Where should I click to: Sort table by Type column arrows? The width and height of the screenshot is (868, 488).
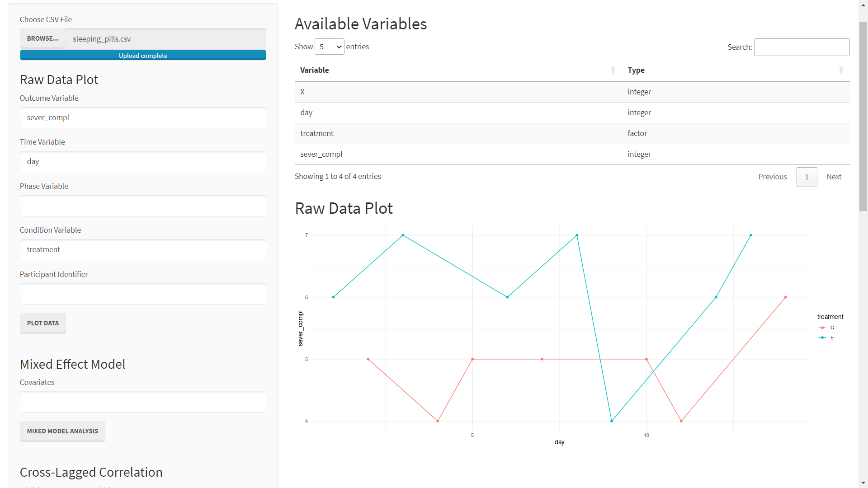841,70
